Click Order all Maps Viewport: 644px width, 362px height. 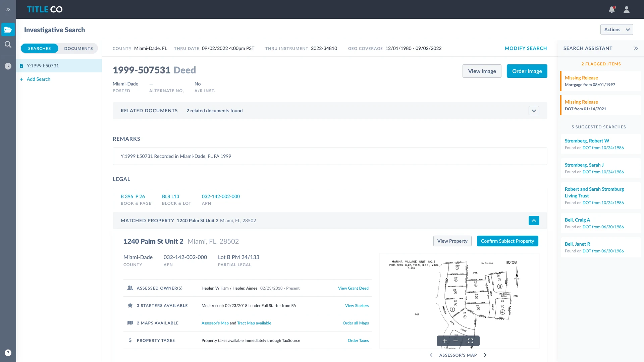point(356,323)
